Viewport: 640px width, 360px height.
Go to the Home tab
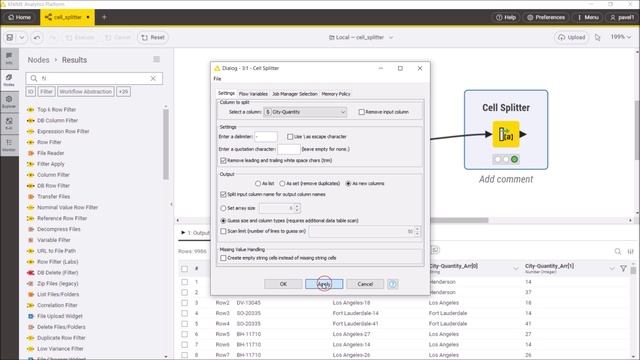coord(20,17)
